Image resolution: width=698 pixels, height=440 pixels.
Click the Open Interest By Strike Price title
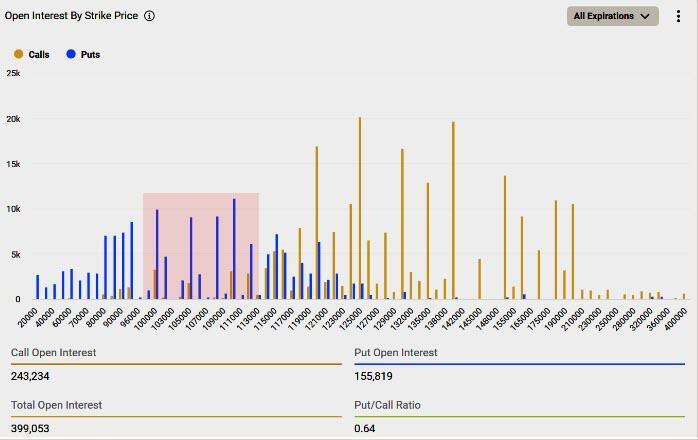71,16
